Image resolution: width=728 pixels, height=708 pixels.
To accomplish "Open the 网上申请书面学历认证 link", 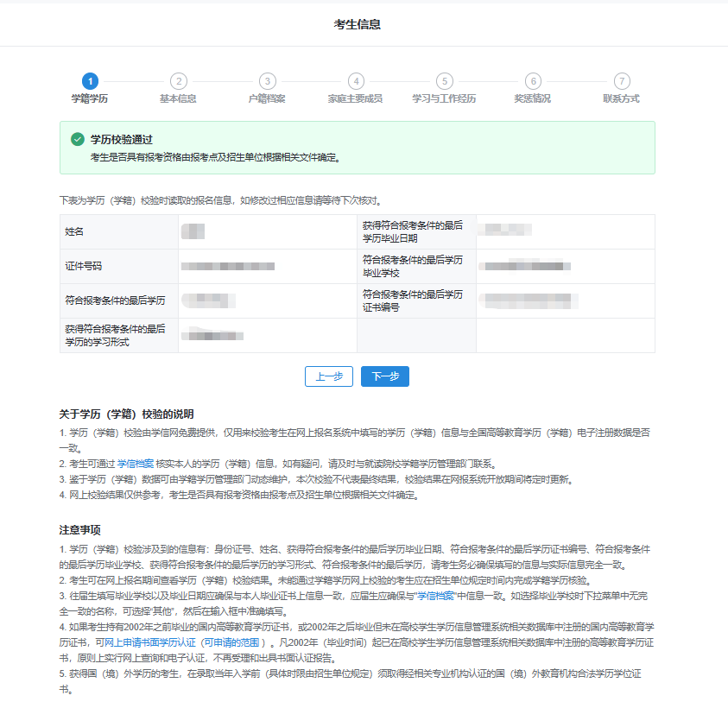I will (150, 642).
